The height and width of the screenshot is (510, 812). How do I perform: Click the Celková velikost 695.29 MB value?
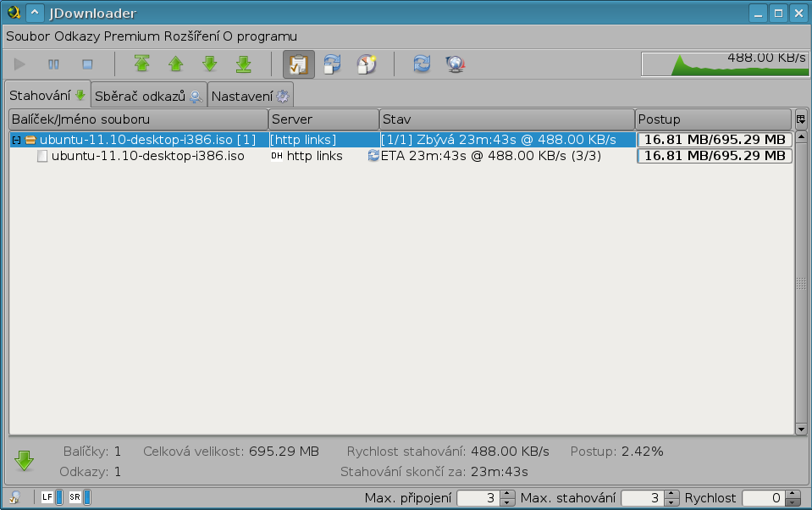pos(284,452)
